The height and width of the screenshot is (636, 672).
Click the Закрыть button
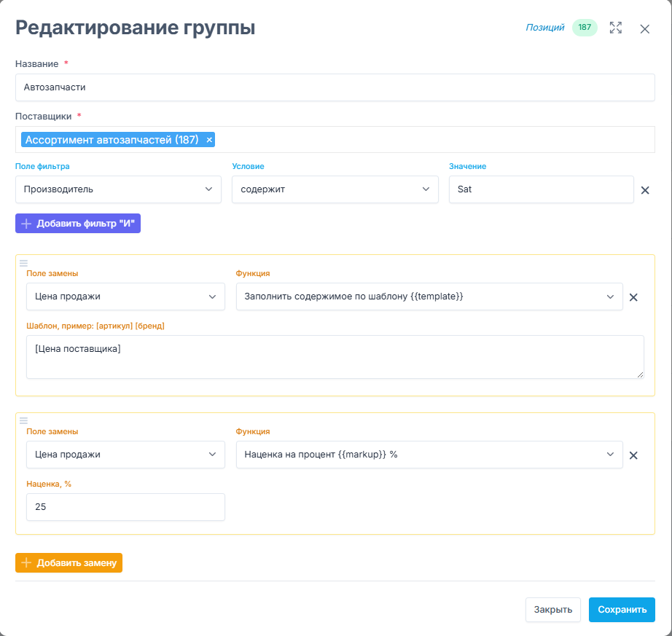click(553, 610)
